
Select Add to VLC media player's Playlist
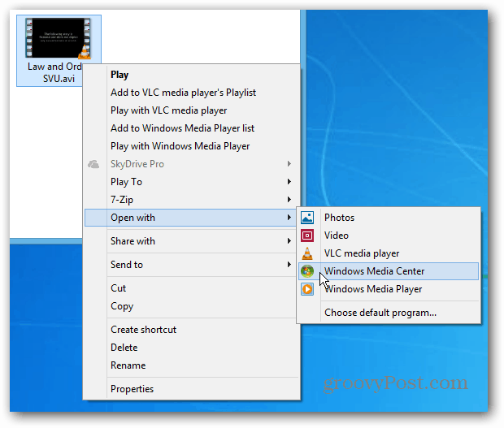[192, 93]
